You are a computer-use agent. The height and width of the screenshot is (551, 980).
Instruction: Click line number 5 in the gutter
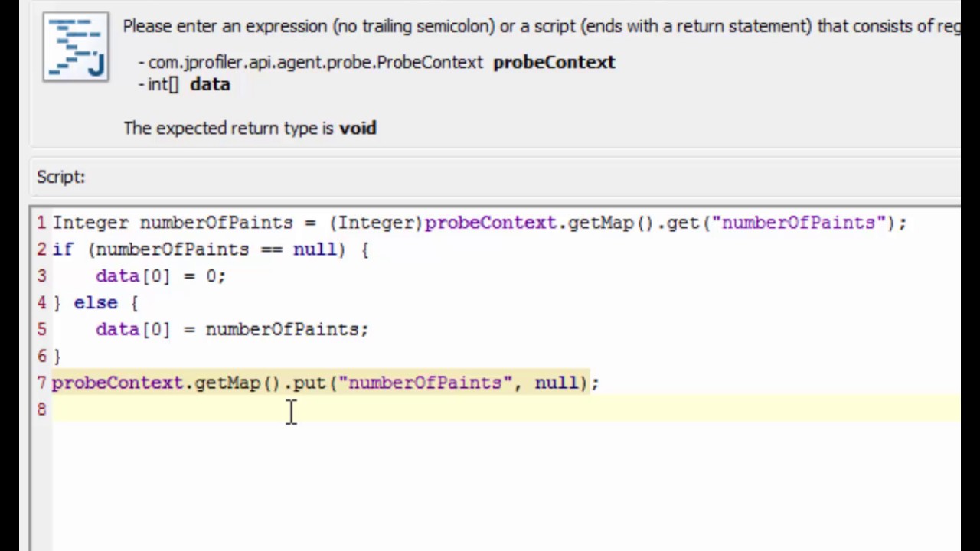tap(41, 330)
